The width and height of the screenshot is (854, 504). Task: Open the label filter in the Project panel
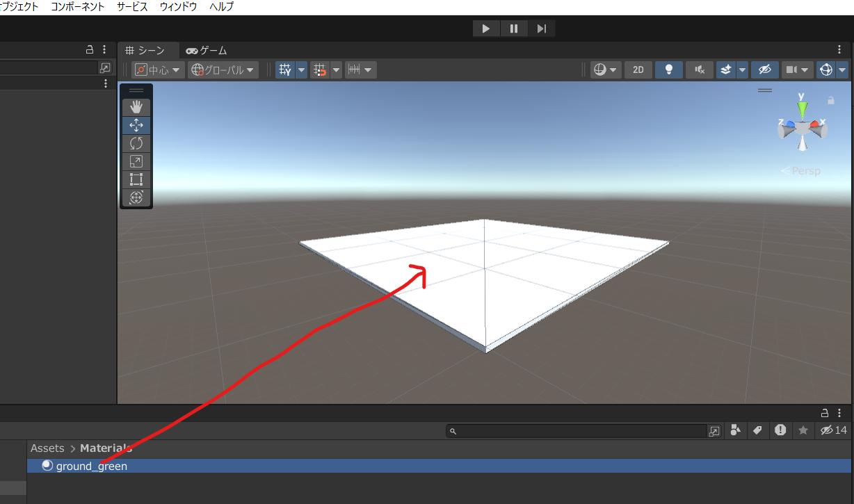click(x=757, y=430)
